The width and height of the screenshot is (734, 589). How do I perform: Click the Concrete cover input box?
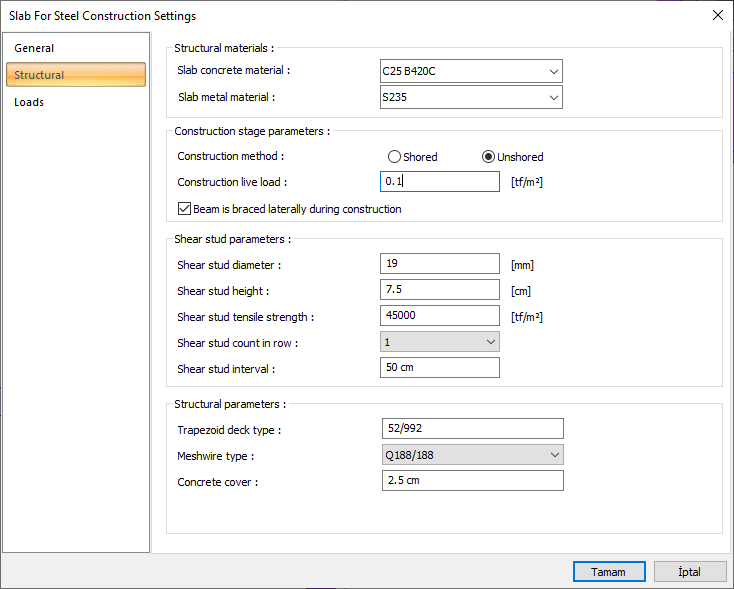point(472,481)
